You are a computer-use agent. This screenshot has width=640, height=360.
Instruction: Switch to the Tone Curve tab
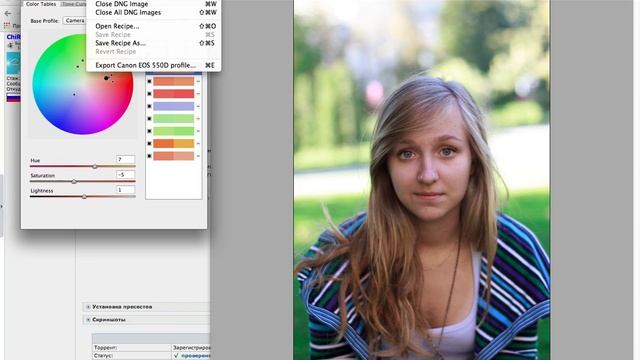coord(73,4)
